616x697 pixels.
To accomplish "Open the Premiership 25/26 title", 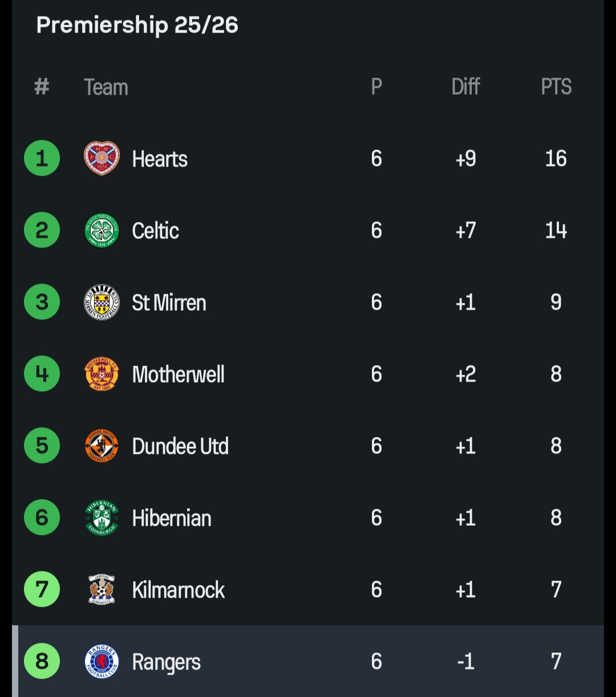I will (x=137, y=25).
